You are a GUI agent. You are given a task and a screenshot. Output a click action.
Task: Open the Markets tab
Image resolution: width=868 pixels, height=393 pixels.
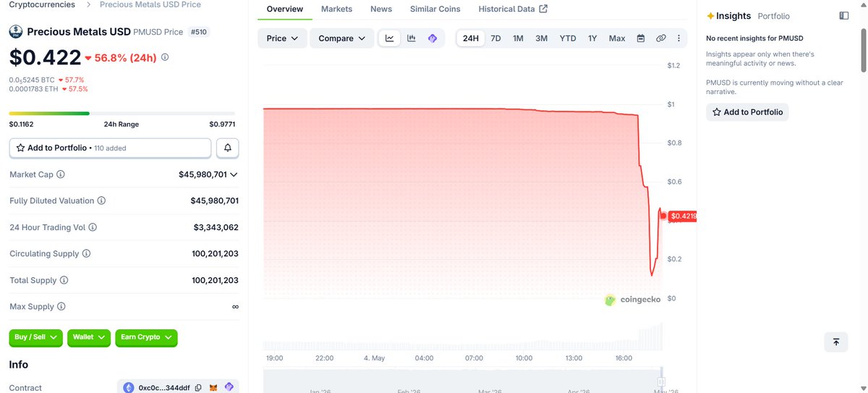tap(336, 9)
